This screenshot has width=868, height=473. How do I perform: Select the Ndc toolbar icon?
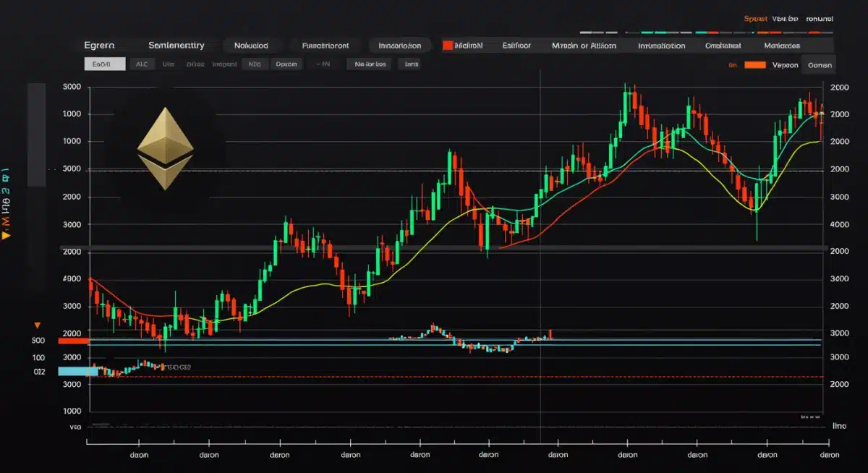[x=255, y=64]
